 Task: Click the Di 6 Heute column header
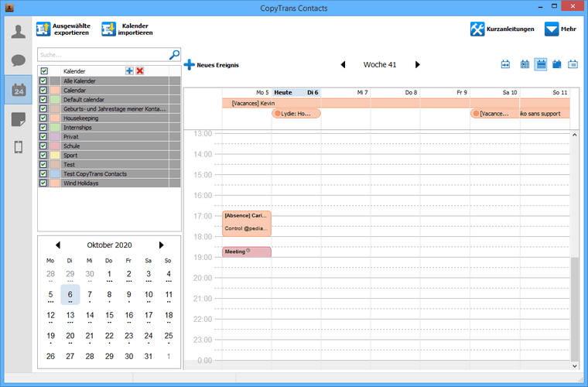coord(296,92)
